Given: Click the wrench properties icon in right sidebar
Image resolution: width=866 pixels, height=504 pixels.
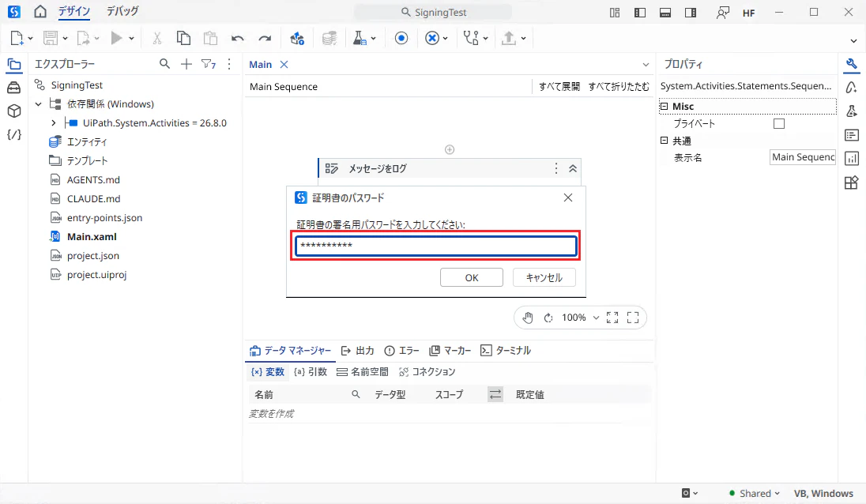Looking at the screenshot, I should pos(852,64).
